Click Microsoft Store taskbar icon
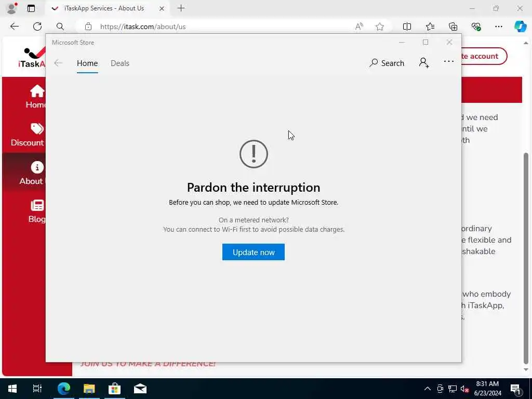Viewport: 532px width, 399px height. [115, 389]
